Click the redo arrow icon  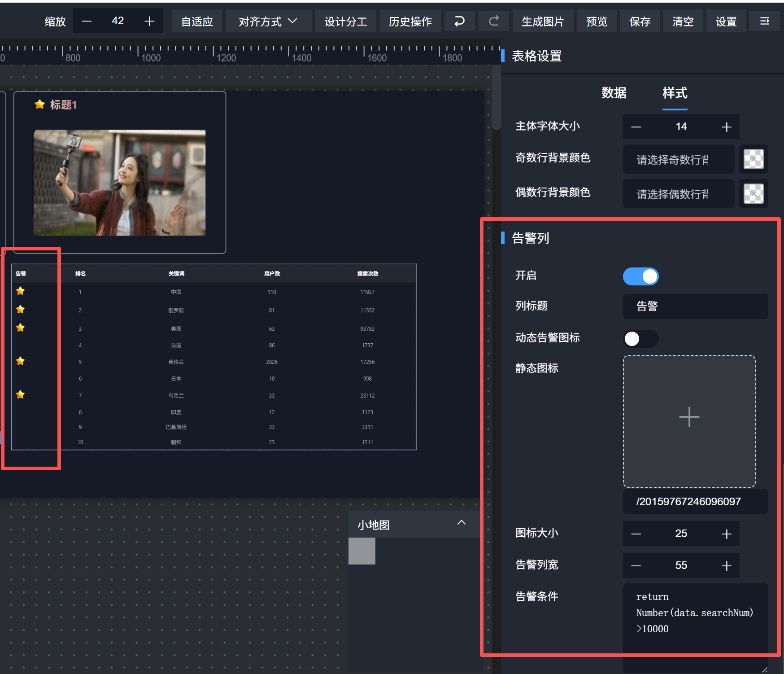pos(494,21)
